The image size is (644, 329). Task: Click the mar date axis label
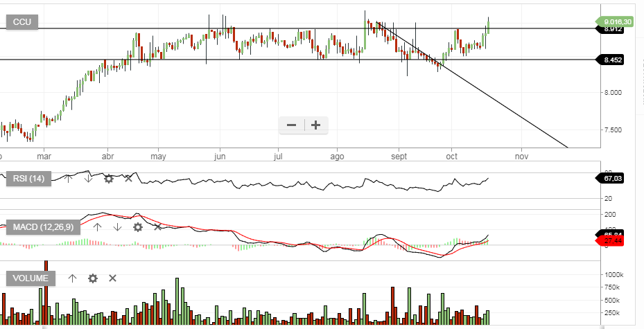point(44,157)
